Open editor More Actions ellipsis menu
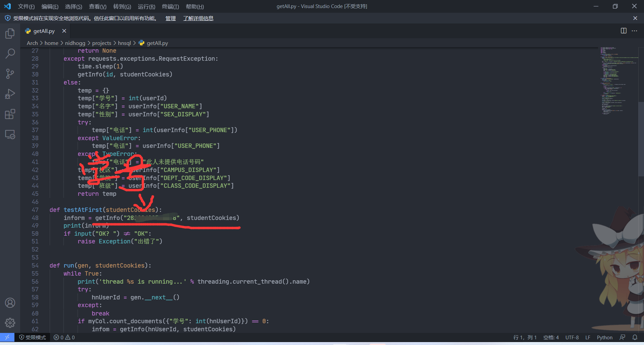 [x=634, y=31]
